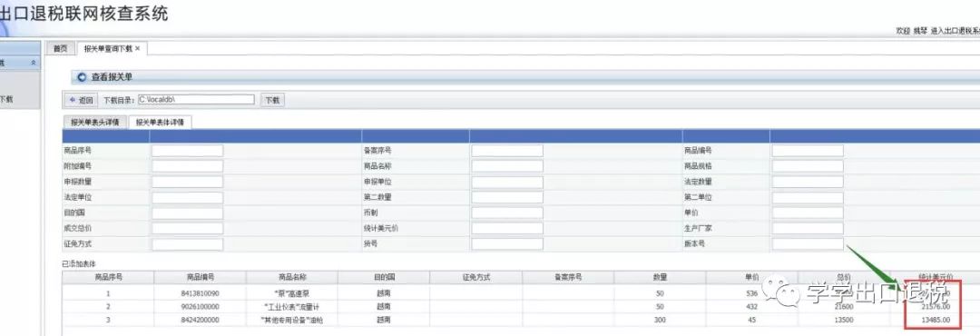
Task: Click the 商品规格 input field
Action: point(808,166)
